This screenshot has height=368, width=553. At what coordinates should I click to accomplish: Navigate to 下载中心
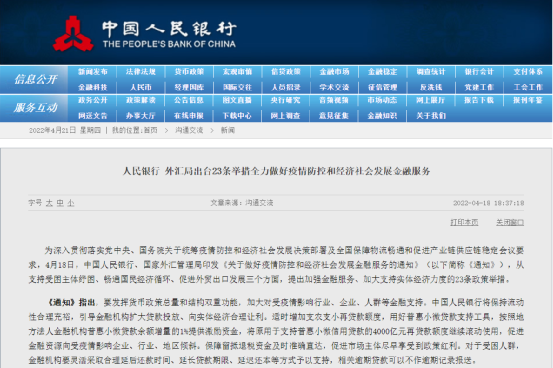[237, 116]
